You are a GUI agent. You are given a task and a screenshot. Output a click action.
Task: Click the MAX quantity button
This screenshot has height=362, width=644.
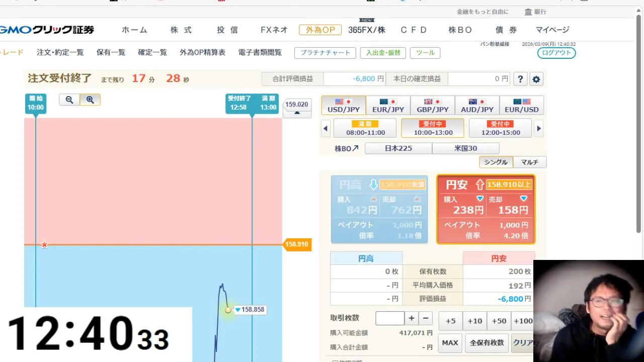coord(450,343)
